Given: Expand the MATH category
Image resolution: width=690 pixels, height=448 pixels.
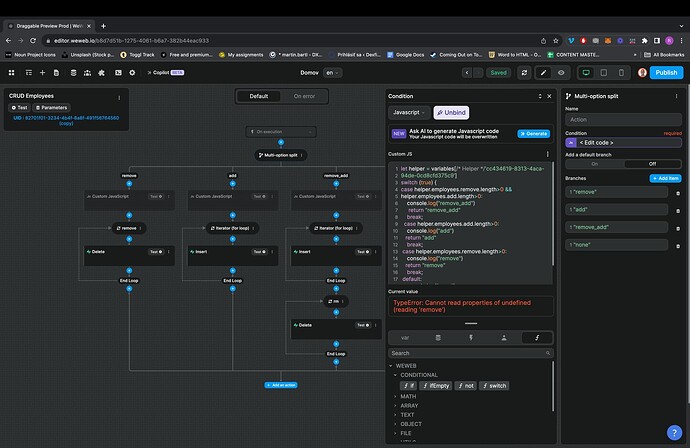Looking at the screenshot, I should coord(395,397).
